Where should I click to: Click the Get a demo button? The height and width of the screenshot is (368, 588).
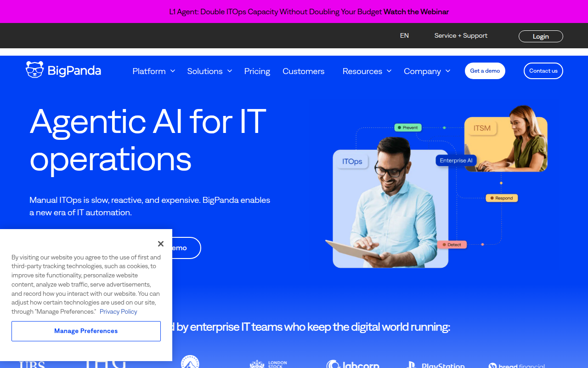tap(485, 71)
